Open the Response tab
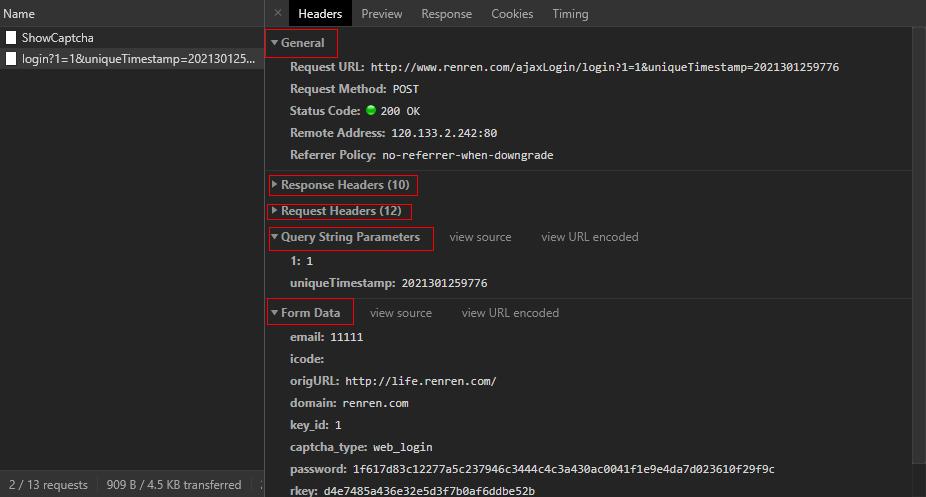This screenshot has width=926, height=497. [x=446, y=14]
